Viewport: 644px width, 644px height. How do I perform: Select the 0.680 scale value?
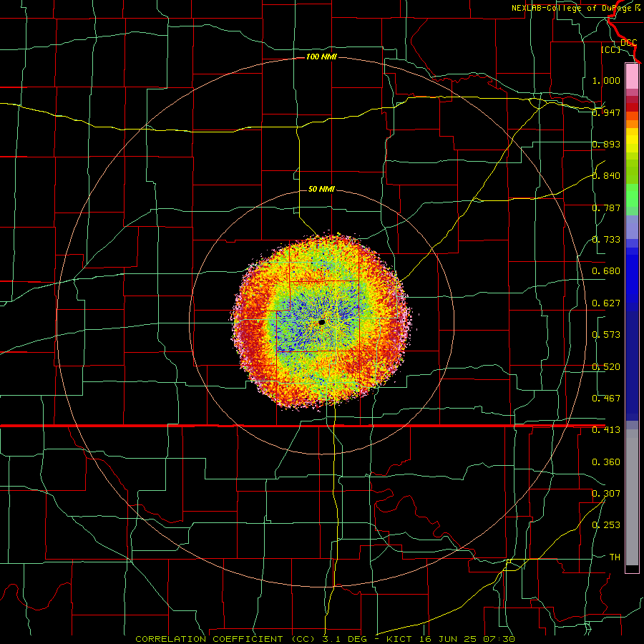point(606,271)
